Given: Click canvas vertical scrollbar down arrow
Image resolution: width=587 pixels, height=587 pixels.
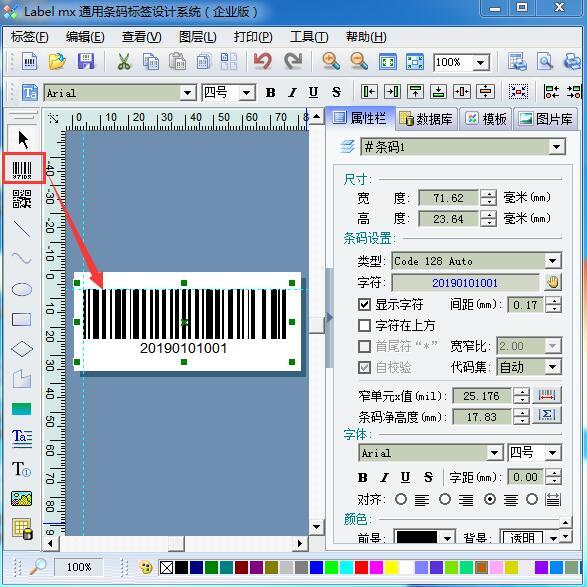Looking at the screenshot, I should [316, 527].
